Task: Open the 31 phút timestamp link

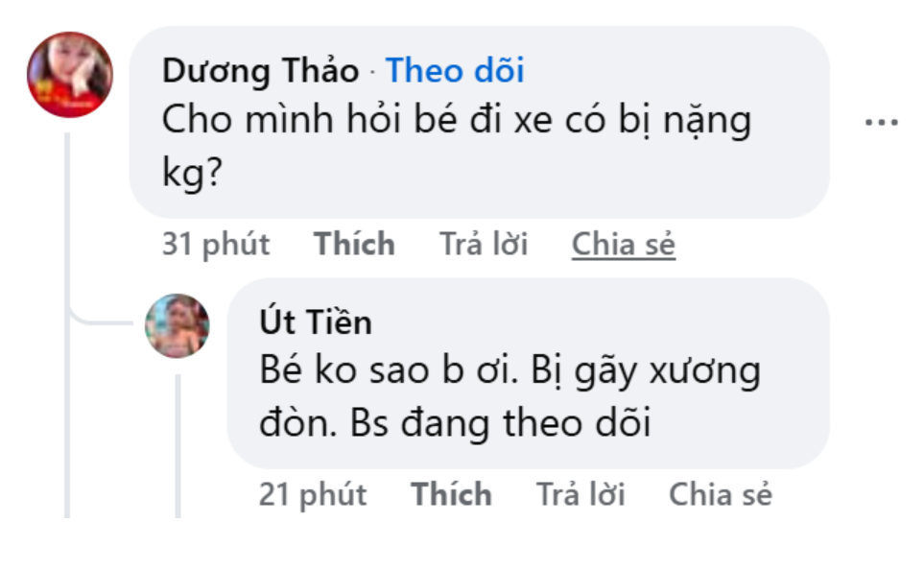Action: click(216, 245)
